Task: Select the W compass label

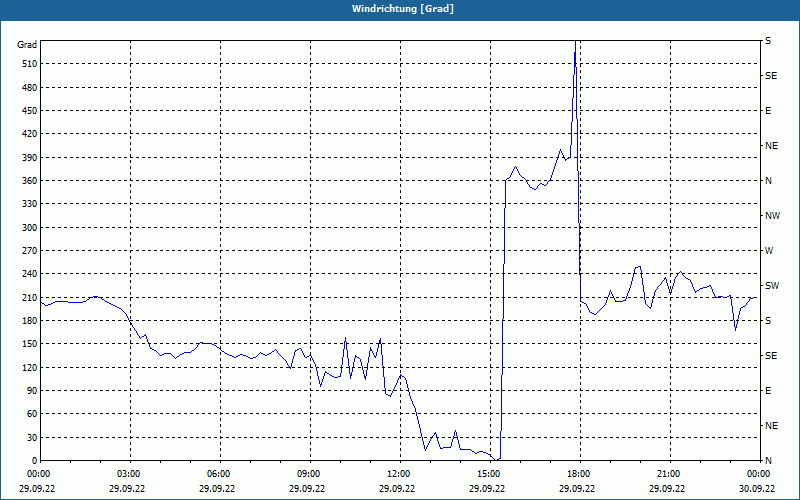Action: (769, 251)
